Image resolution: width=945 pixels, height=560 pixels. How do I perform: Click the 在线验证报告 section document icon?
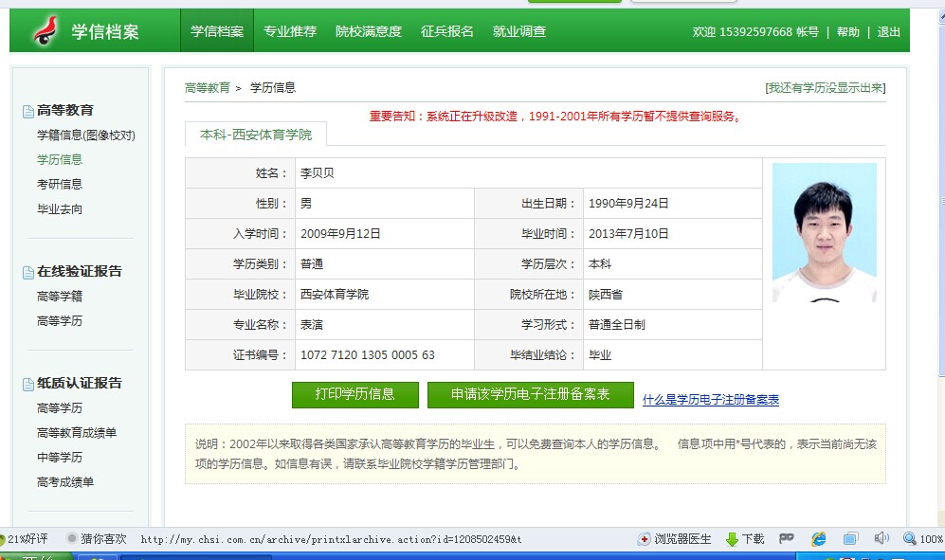27,273
